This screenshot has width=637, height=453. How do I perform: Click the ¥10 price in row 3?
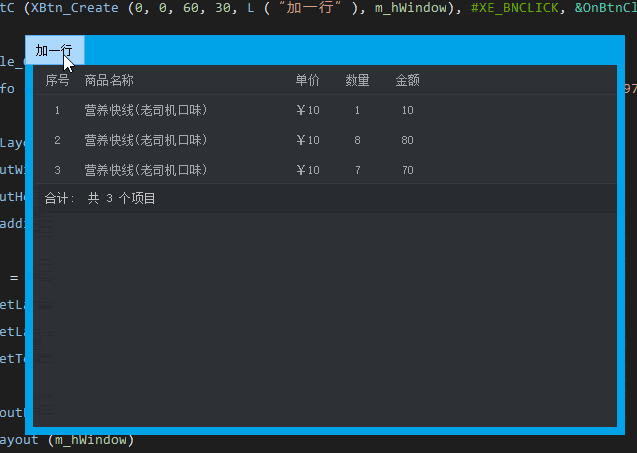pyautogui.click(x=308, y=170)
